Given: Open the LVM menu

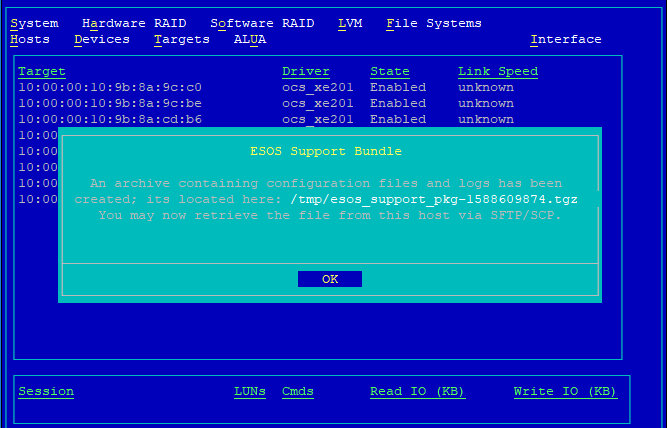Looking at the screenshot, I should coord(350,23).
